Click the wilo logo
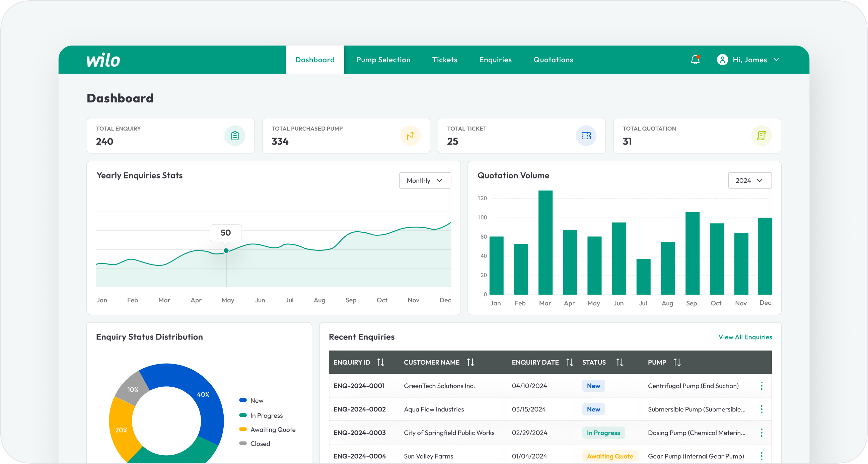This screenshot has width=868, height=464. 103,60
